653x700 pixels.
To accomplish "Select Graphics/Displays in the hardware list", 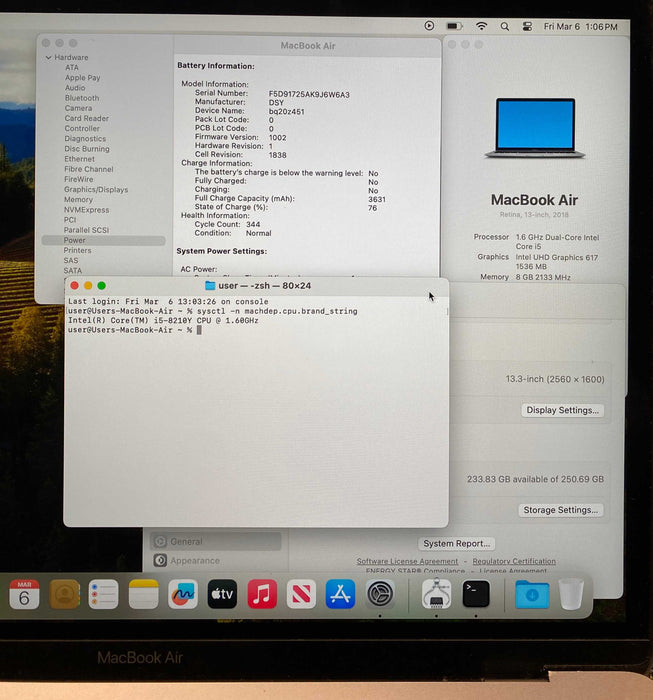I will click(96, 190).
